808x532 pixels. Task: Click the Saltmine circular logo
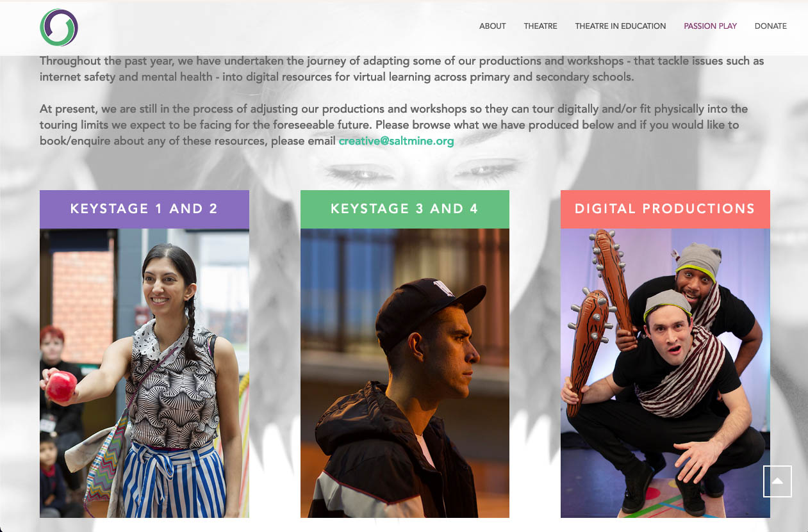[59, 28]
